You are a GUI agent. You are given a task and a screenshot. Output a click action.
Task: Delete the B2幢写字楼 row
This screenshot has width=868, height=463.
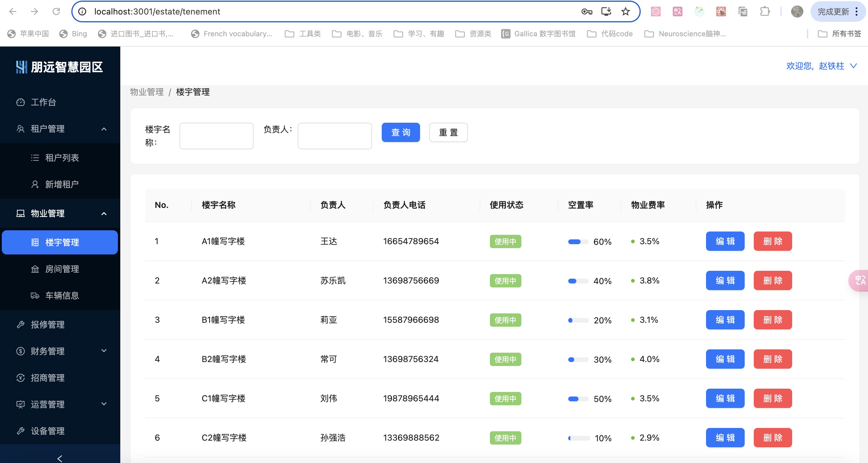click(x=772, y=359)
